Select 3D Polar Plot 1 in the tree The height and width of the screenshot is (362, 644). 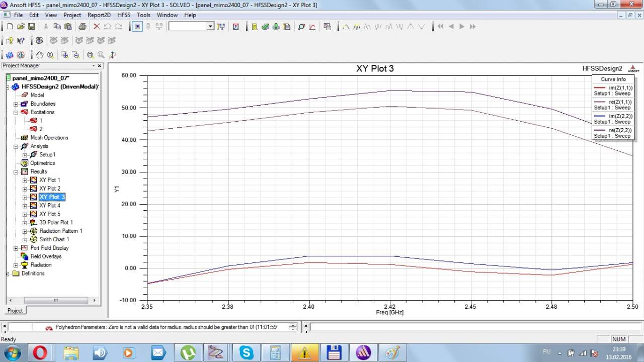[x=56, y=223]
